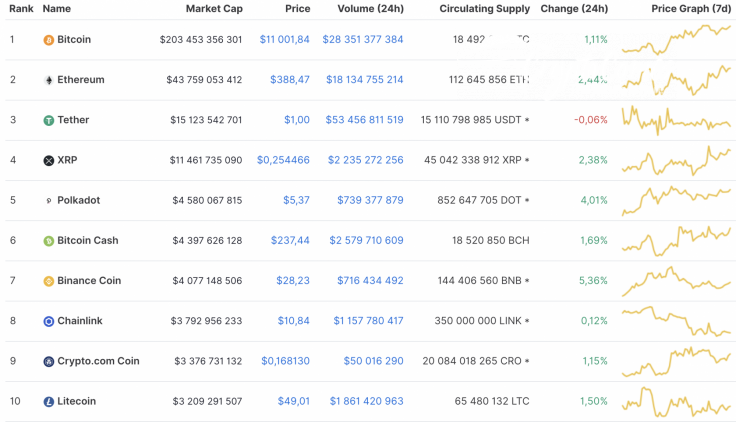Sort by Volume (24h) column header

pos(370,8)
